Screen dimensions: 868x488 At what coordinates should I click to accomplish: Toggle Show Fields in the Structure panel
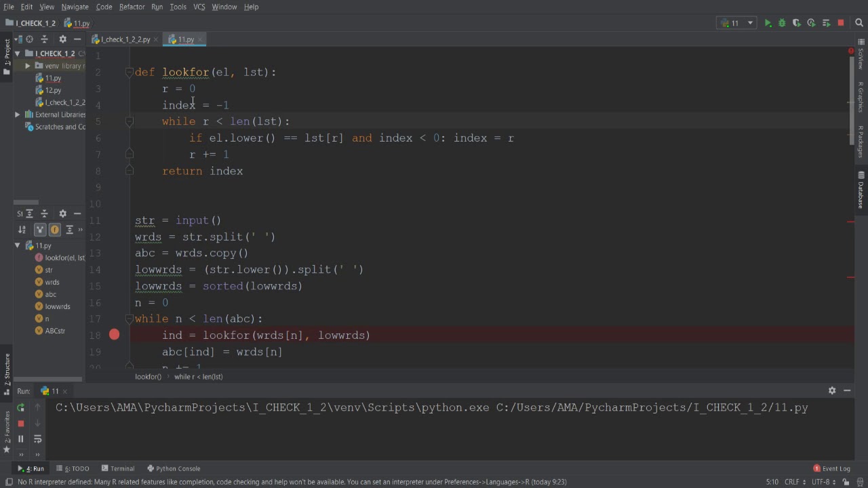point(55,230)
